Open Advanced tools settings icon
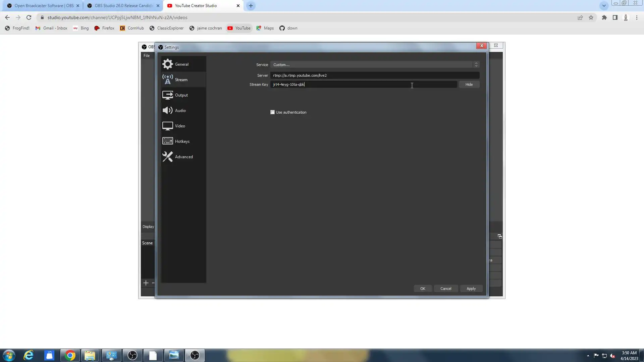 pyautogui.click(x=167, y=157)
